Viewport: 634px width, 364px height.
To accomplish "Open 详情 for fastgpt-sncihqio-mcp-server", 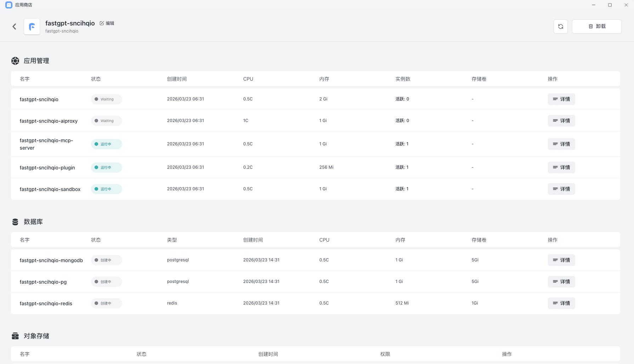I will [561, 144].
